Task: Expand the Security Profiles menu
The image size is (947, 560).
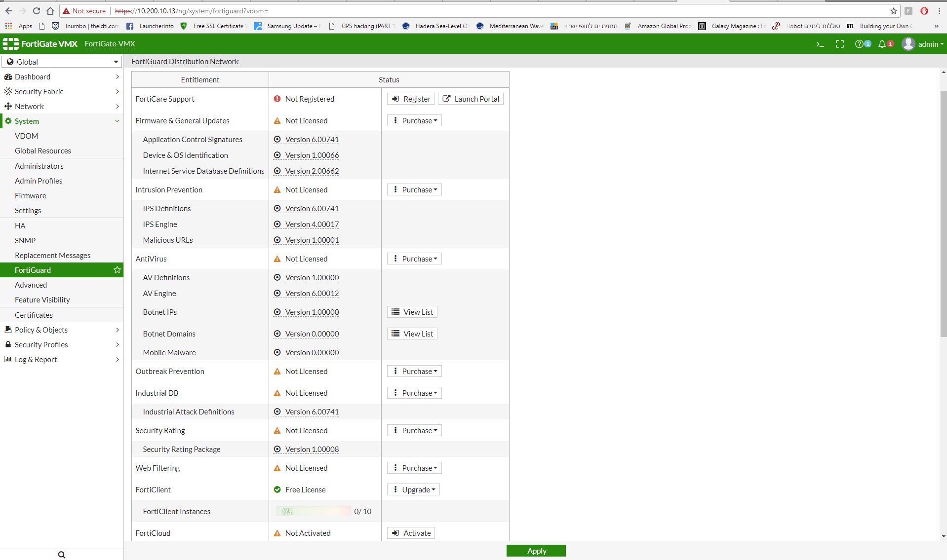Action: [62, 344]
